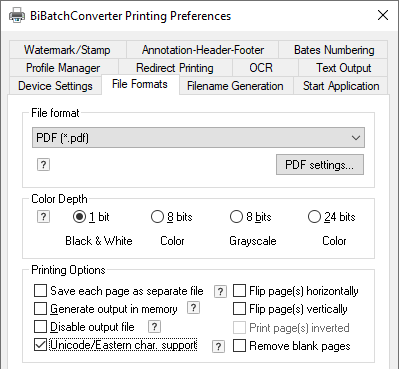Click the PDF settings... button

click(x=320, y=165)
